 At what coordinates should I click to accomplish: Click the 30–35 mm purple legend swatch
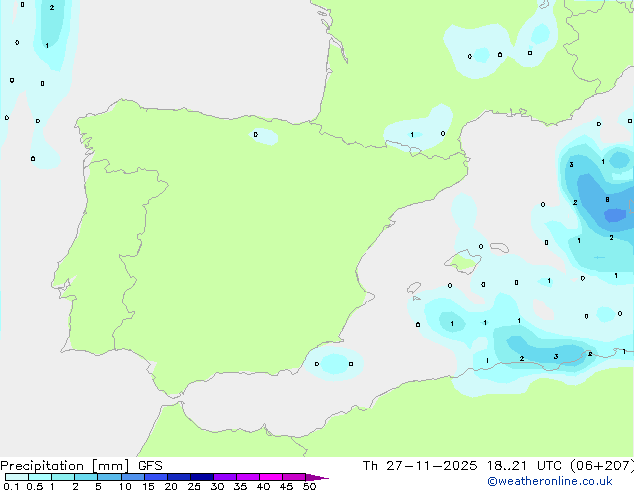[x=225, y=477]
